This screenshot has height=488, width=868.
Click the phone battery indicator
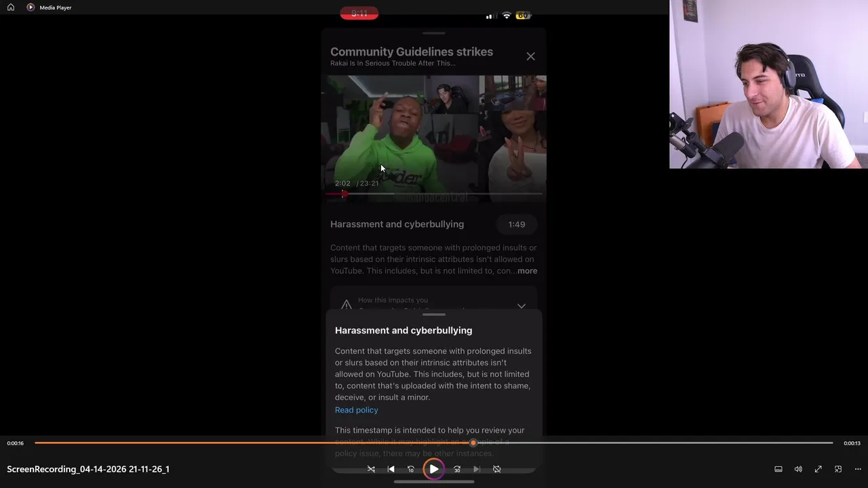point(524,16)
